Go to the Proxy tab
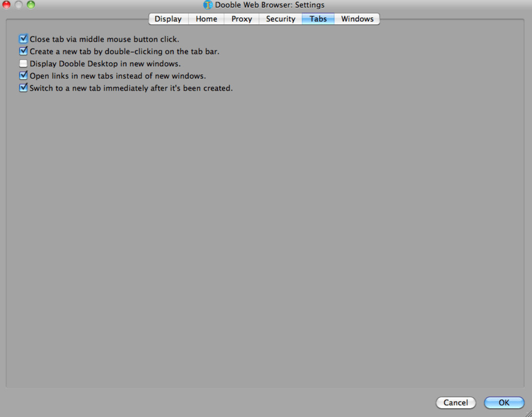The width and height of the screenshot is (532, 417). click(x=241, y=19)
